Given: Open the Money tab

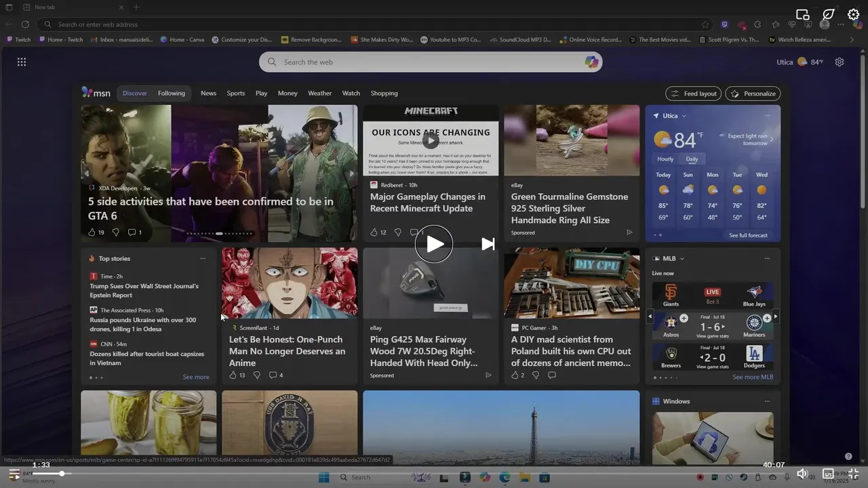Looking at the screenshot, I should point(288,94).
